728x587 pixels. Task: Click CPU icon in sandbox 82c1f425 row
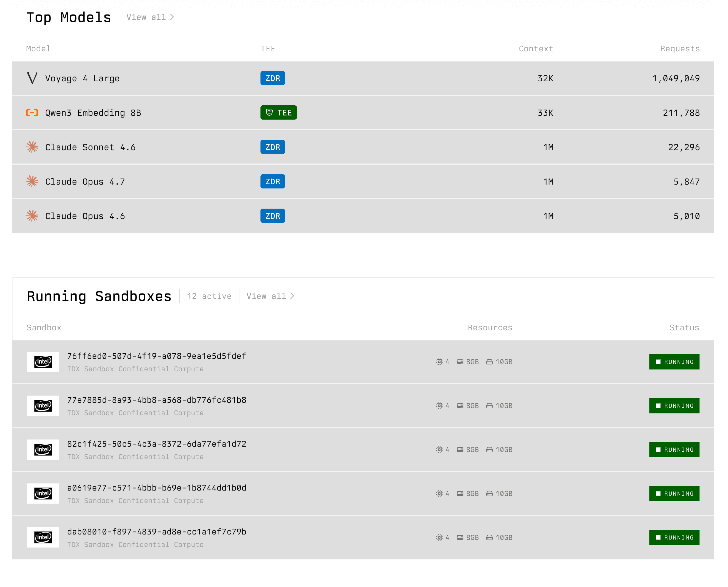pos(439,450)
